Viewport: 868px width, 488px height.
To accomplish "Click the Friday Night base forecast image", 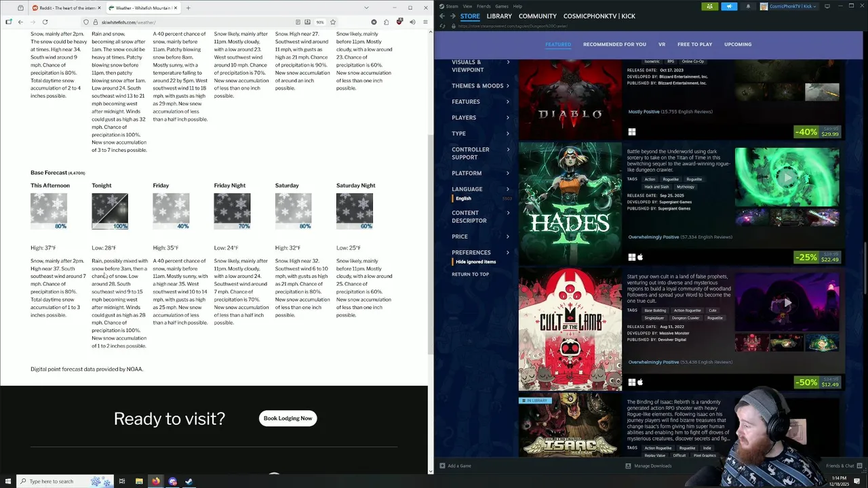I will pyautogui.click(x=232, y=211).
